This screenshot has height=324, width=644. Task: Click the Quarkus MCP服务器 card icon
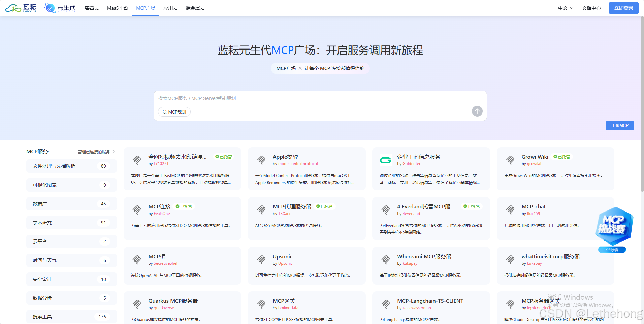coord(137,304)
